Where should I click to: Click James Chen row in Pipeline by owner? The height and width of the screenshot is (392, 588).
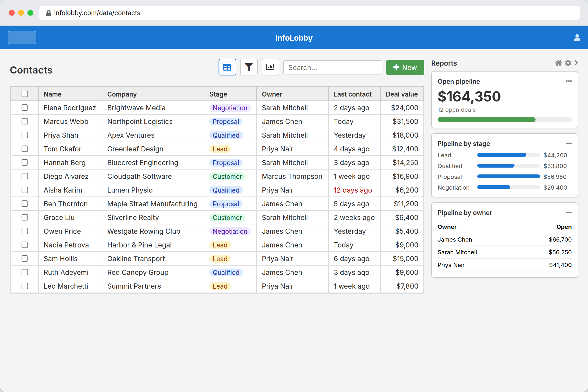tap(504, 240)
